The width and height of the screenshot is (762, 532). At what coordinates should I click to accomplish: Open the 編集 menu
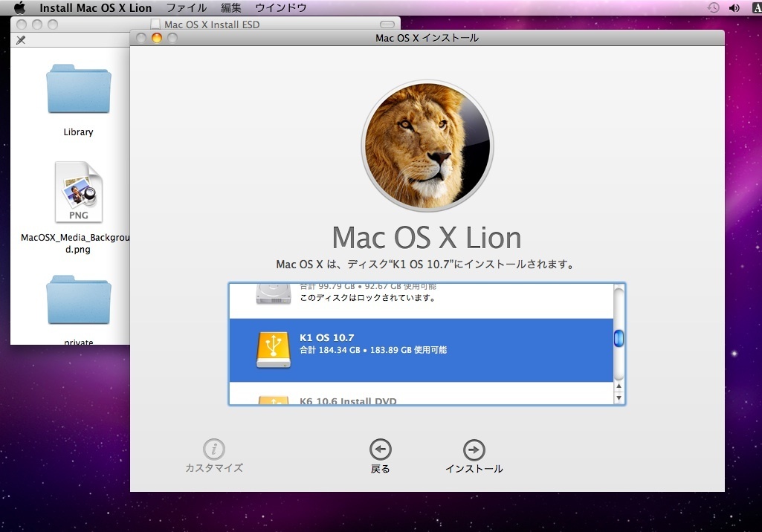(x=230, y=8)
